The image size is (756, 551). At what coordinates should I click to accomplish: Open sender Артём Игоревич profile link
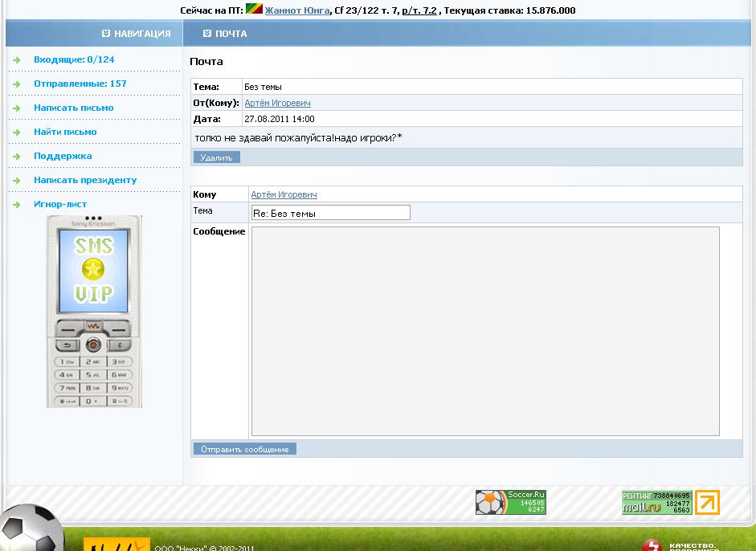point(277,103)
